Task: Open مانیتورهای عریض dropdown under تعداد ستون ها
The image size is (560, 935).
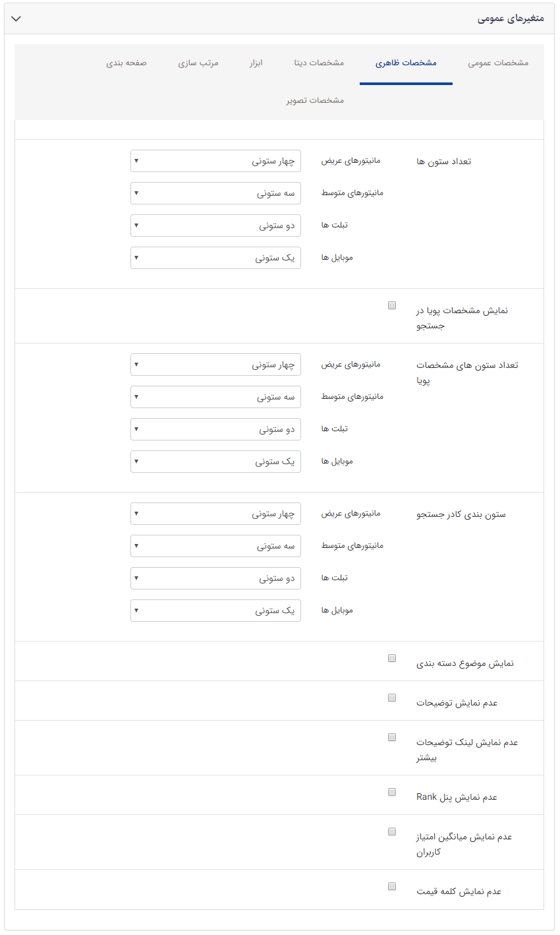Action: (216, 160)
